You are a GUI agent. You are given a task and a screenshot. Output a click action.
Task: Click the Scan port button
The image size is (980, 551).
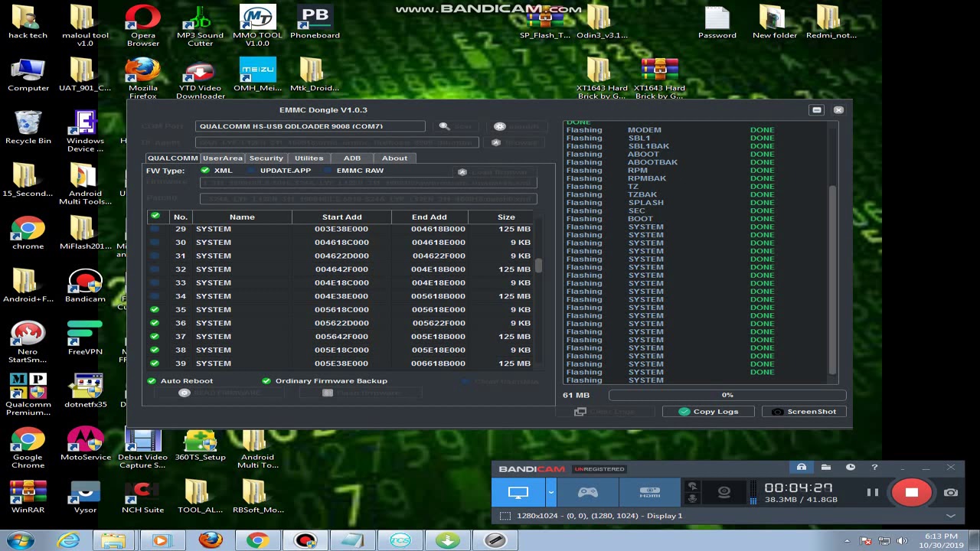[455, 126]
